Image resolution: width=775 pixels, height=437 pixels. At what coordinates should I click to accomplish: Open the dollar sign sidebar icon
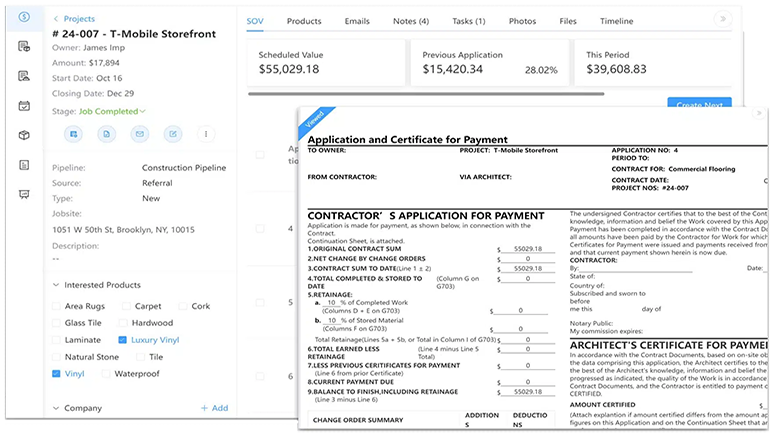pos(23,17)
